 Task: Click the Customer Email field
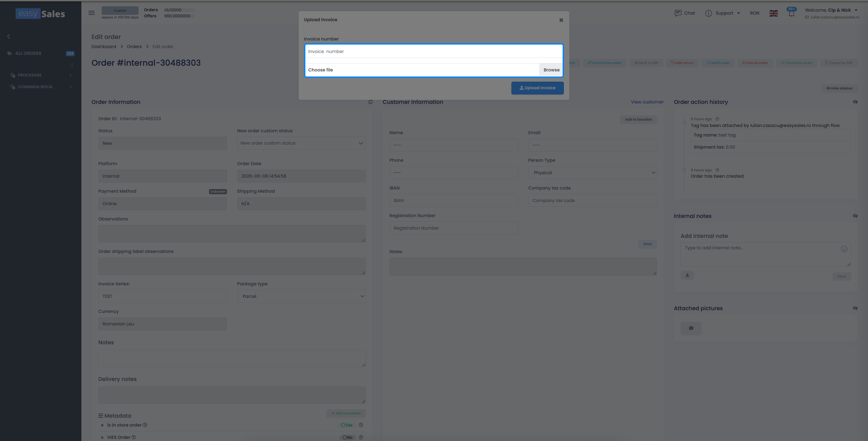[592, 145]
